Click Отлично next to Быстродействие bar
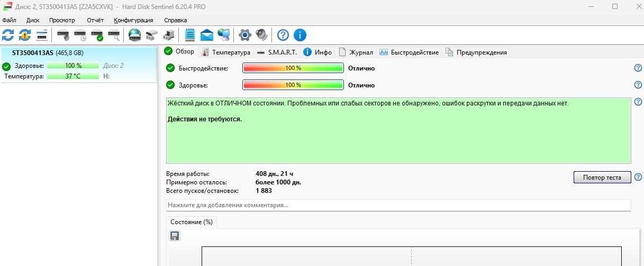The image size is (644, 266). (x=361, y=68)
